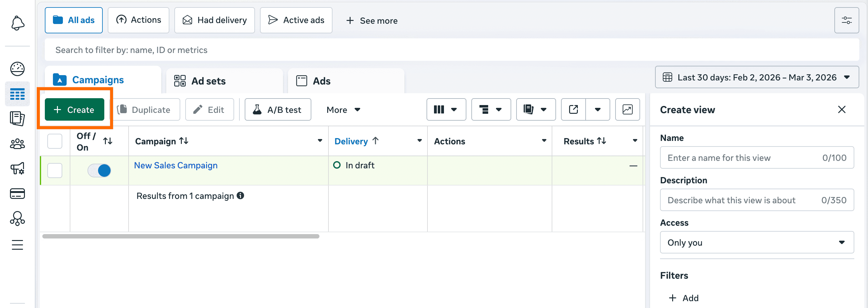The width and height of the screenshot is (868, 308).
Task: Open the Billing card icon
Action: (x=17, y=194)
